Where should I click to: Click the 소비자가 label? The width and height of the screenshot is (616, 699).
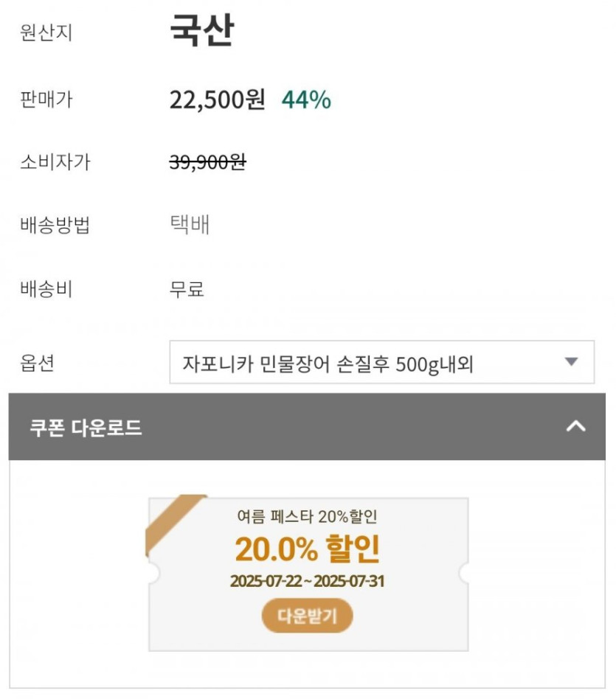[x=55, y=162]
